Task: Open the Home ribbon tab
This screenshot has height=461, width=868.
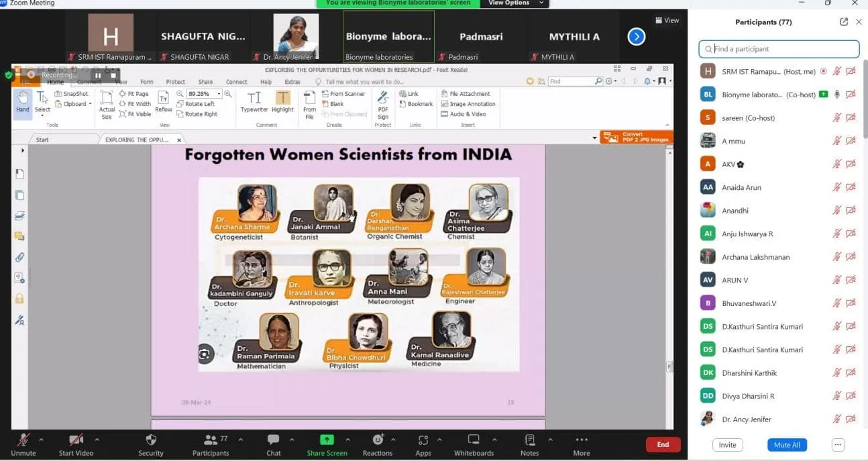Action: coord(55,82)
